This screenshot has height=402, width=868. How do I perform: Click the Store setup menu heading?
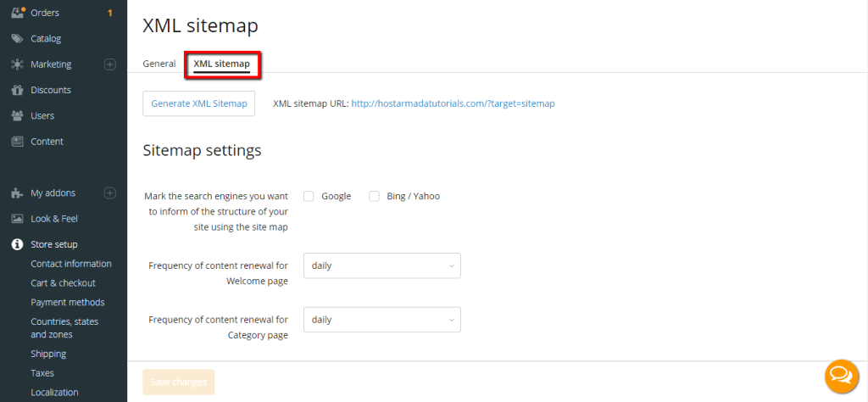coord(54,244)
